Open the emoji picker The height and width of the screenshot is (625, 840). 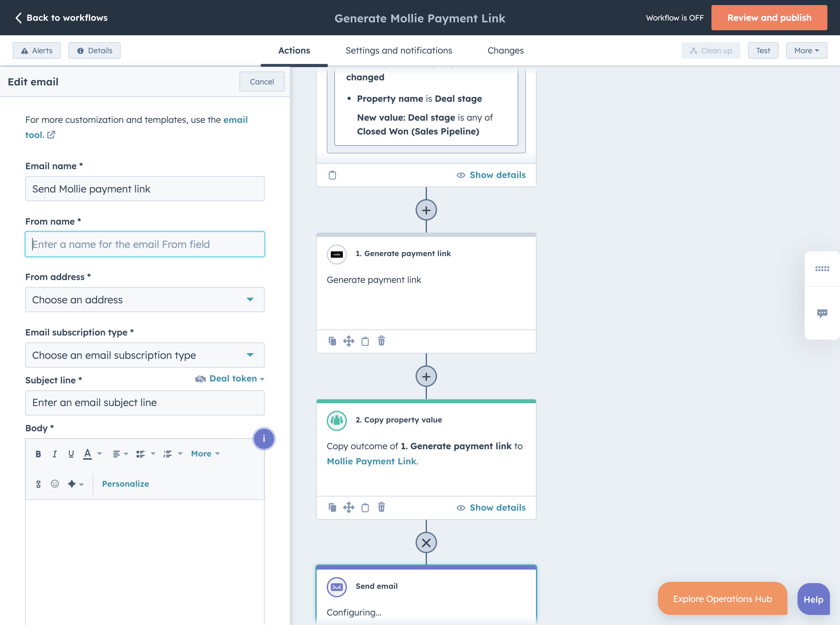pos(55,484)
